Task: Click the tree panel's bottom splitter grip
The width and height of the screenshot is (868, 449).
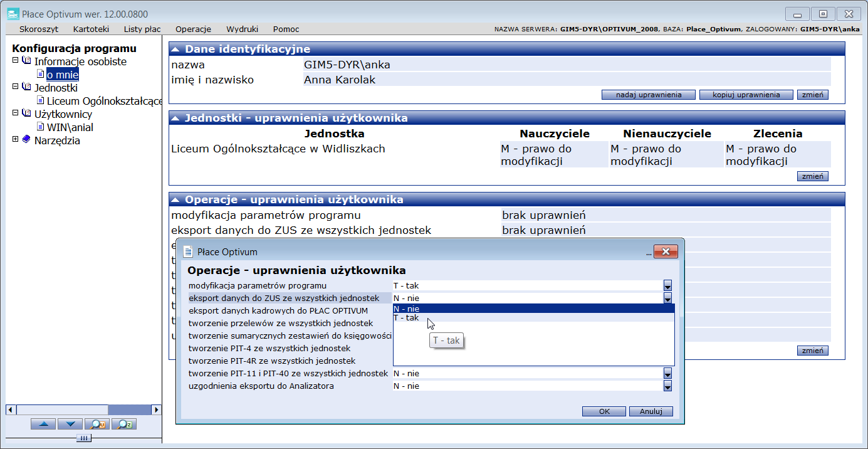Action: tap(84, 438)
